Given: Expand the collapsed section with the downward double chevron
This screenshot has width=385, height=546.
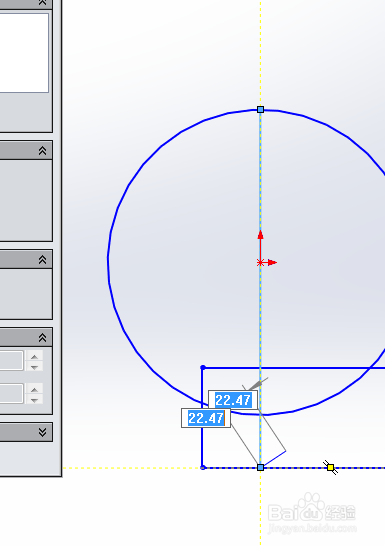Looking at the screenshot, I should 42,432.
